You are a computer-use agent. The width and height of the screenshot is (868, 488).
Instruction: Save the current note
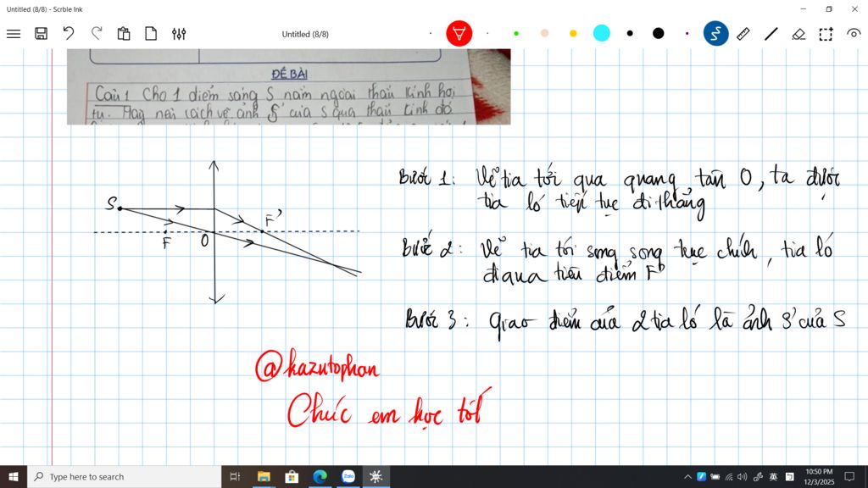pos(41,34)
